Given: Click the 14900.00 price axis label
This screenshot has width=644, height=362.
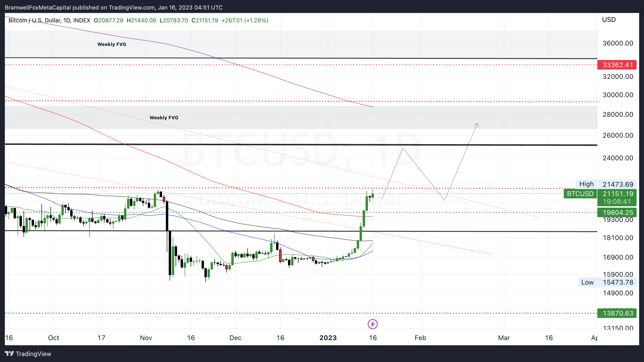Looking at the screenshot, I should (x=618, y=293).
